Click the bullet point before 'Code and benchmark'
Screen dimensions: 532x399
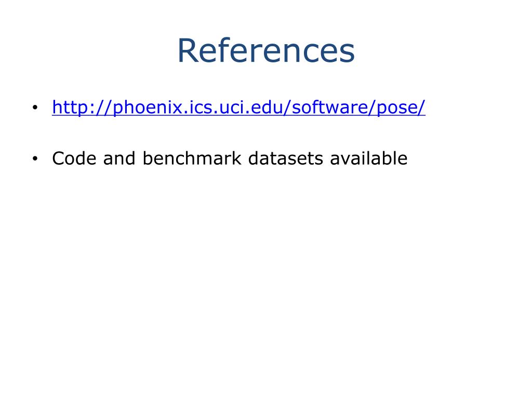point(35,158)
